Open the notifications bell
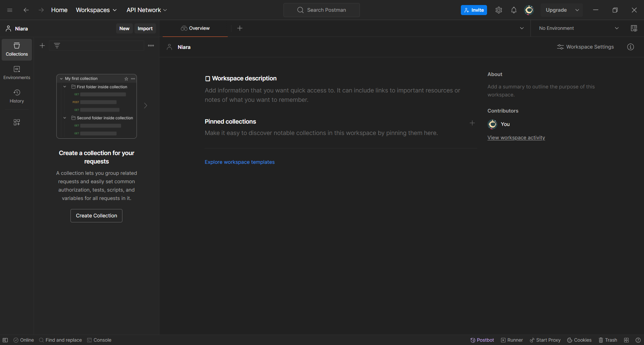644x345 pixels. [514, 10]
